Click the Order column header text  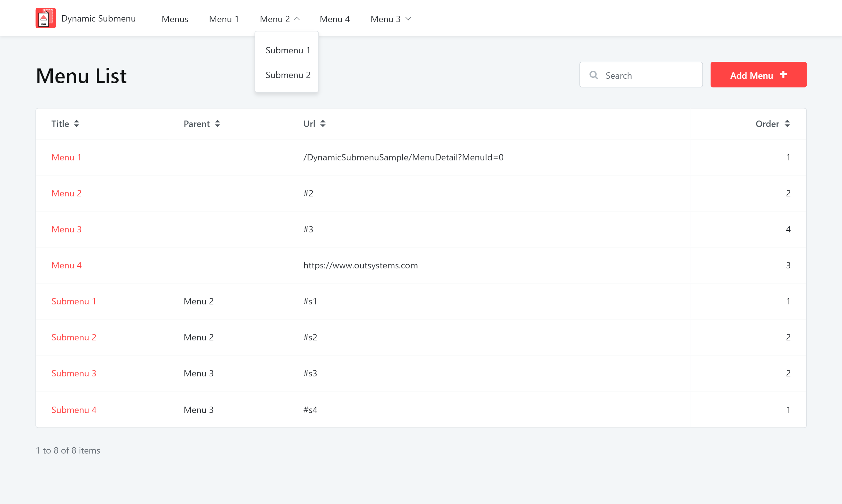(767, 124)
